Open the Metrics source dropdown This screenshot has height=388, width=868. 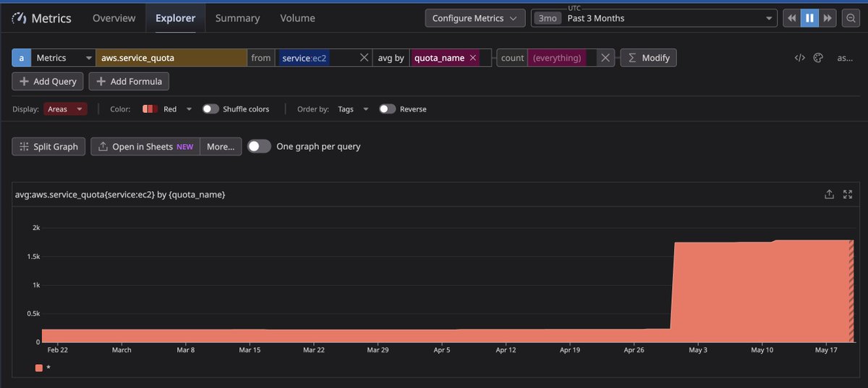click(63, 58)
